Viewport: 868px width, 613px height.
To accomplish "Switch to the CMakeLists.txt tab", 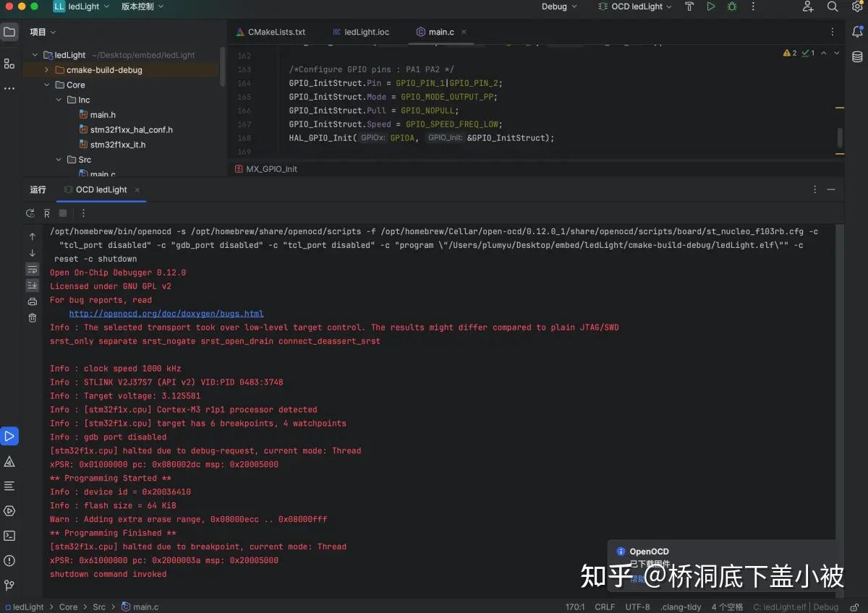I will coord(276,32).
